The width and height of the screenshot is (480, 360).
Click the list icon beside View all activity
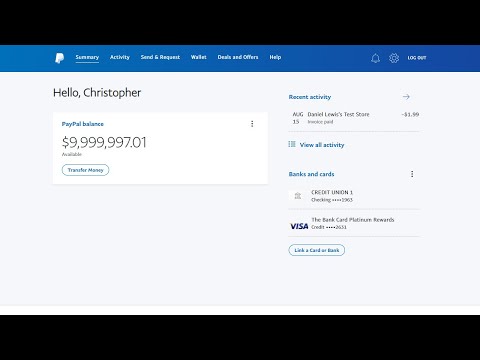coord(292,144)
